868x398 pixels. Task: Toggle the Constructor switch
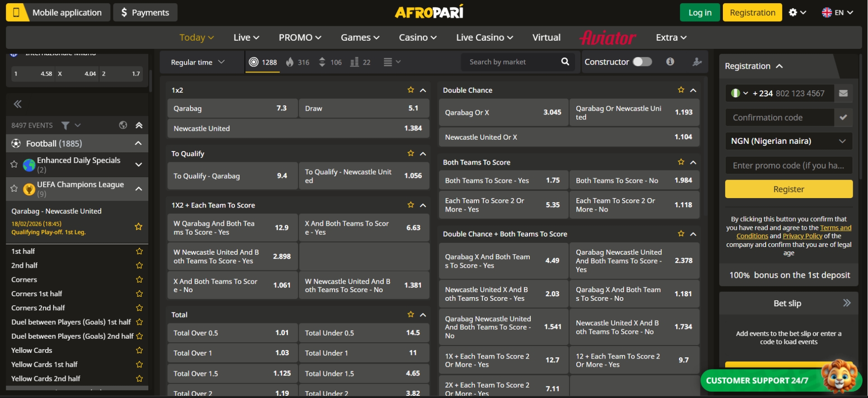[x=642, y=62]
